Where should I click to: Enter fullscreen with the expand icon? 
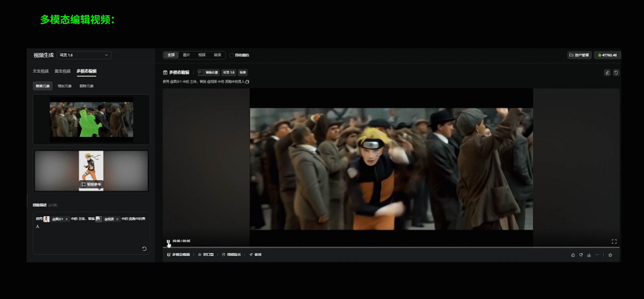coord(614,241)
